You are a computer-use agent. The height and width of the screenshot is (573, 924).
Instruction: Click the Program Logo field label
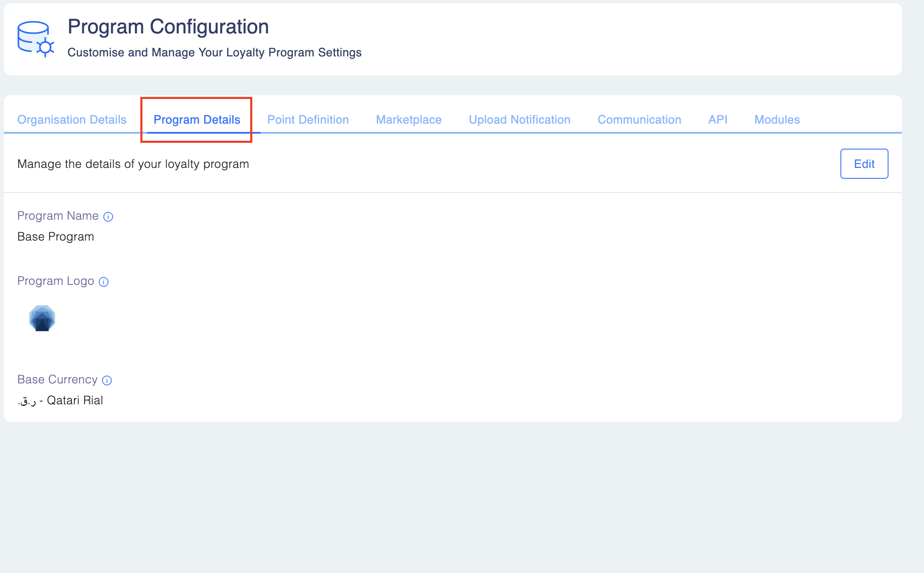coord(56,281)
